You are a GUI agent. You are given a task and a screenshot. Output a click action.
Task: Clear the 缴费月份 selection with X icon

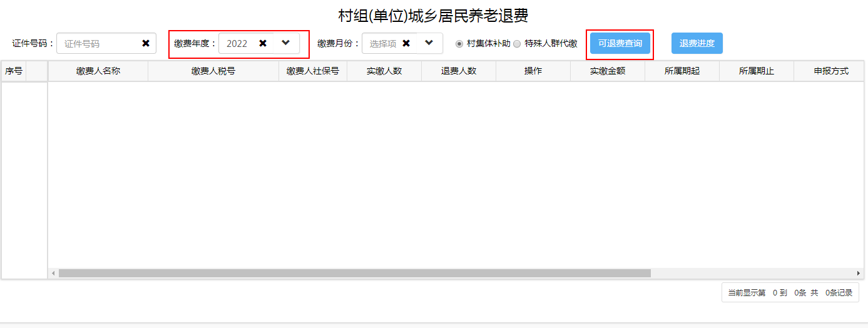pyautogui.click(x=406, y=43)
